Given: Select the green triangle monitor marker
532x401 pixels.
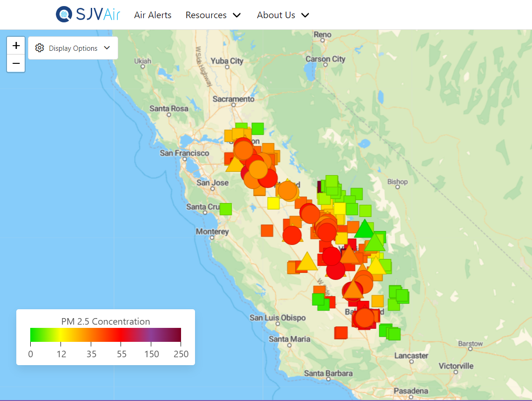Looking at the screenshot, I should click(x=364, y=229).
